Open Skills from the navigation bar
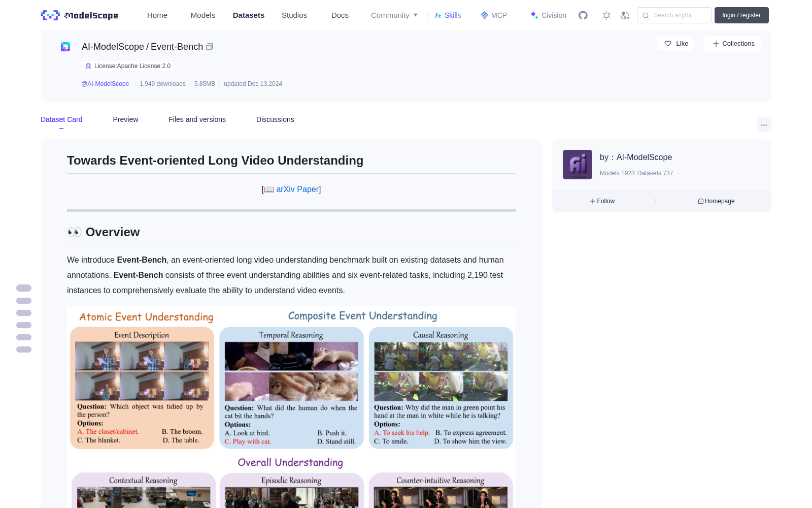 coord(448,15)
